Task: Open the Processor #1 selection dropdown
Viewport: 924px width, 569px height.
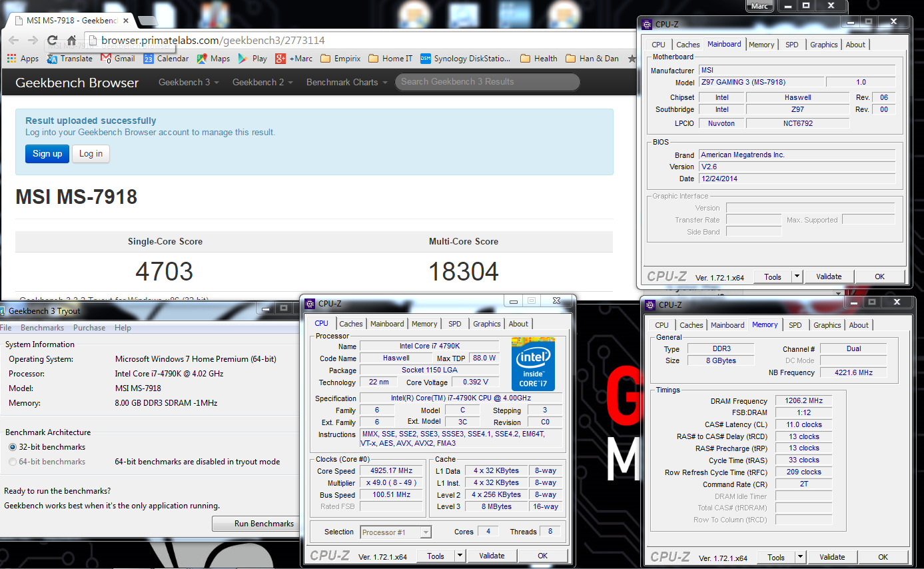Action: (396, 532)
